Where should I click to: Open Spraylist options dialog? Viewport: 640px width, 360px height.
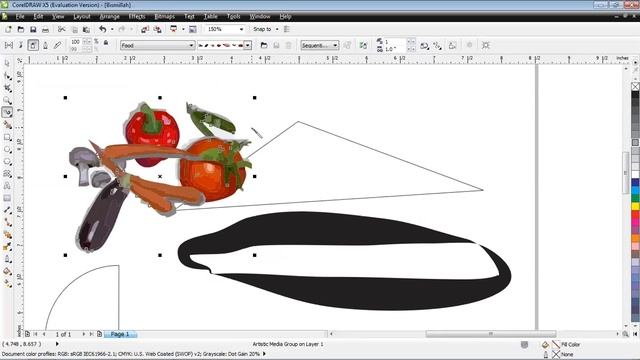363,45
